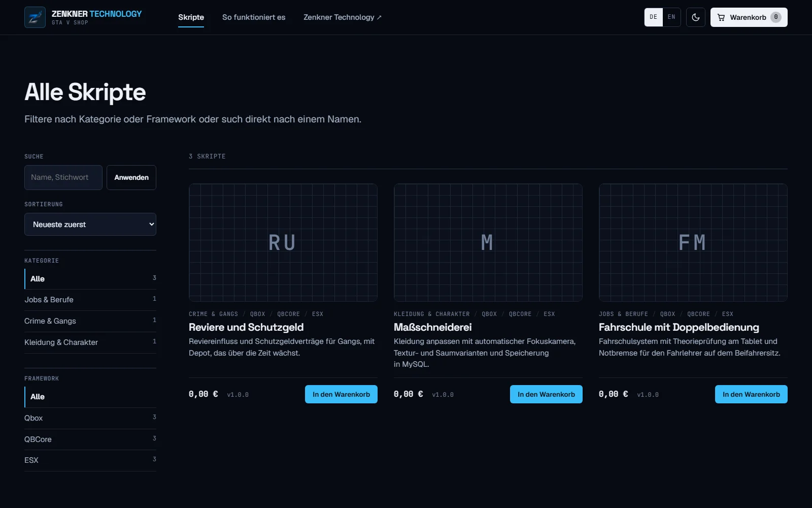Filter by Crime & Gangs category

point(90,321)
